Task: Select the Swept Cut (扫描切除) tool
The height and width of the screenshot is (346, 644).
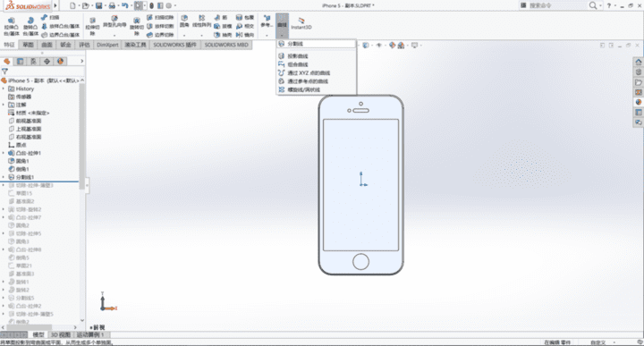Action: point(160,17)
